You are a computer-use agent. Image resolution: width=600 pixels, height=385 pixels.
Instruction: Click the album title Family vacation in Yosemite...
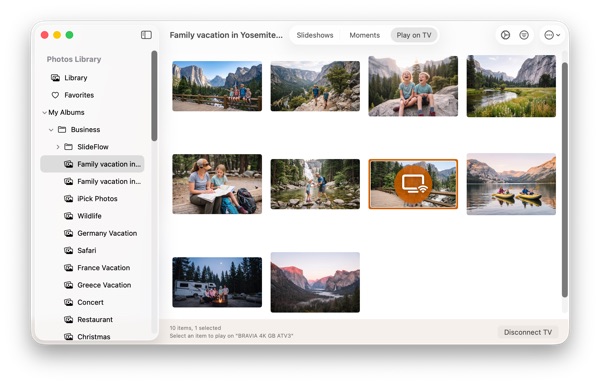pos(226,35)
